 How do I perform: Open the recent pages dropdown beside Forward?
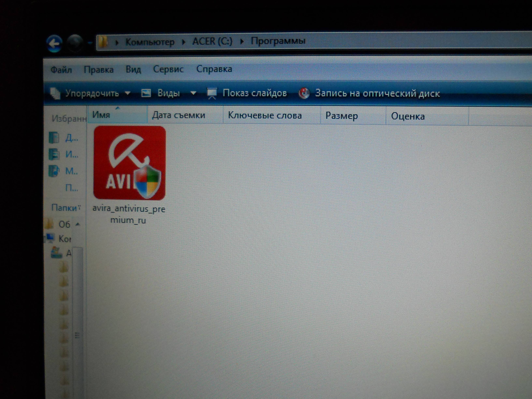tap(90, 43)
